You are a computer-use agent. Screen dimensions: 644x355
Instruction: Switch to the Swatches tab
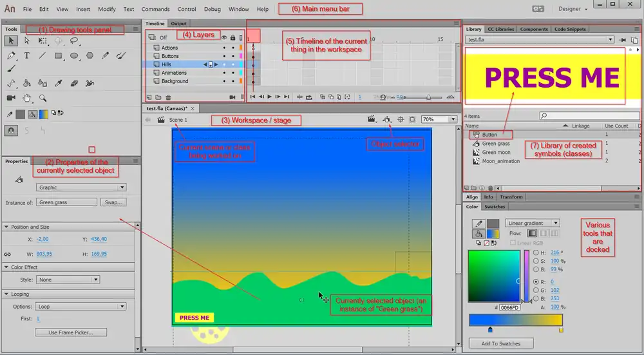click(495, 207)
